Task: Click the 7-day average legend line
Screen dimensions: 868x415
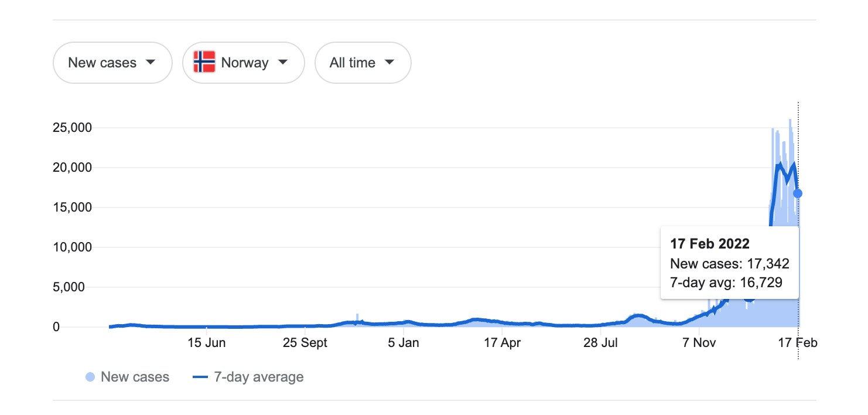Action: 200,377
